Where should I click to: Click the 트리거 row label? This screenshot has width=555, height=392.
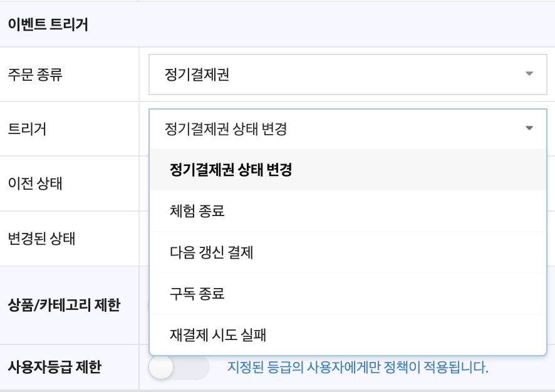27,129
